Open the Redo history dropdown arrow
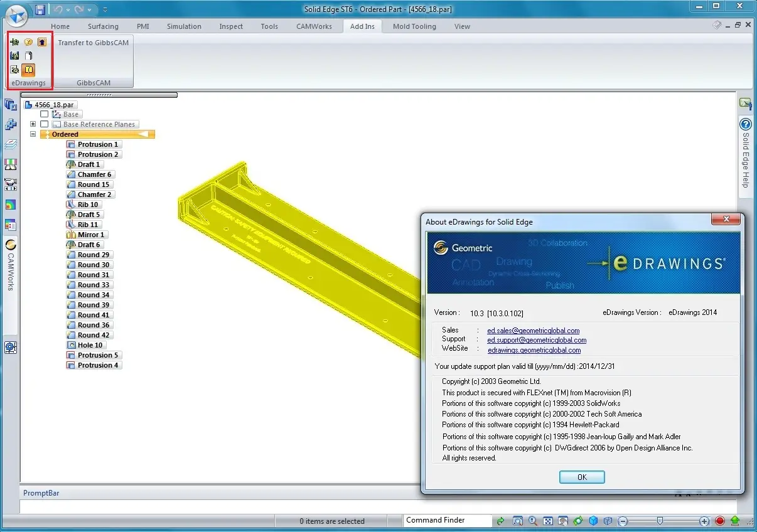Viewport: 757px width, 532px height. coord(89,9)
